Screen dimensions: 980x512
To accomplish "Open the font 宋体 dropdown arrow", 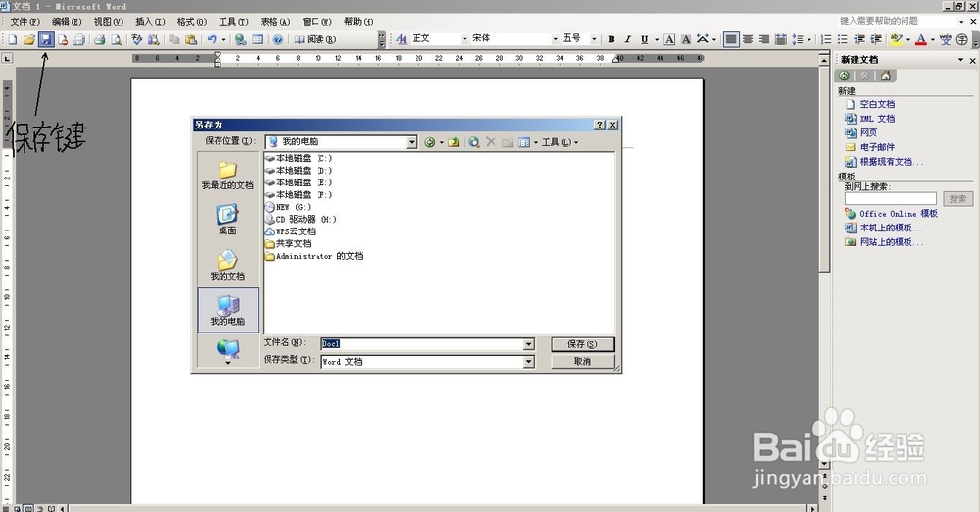I will (x=555, y=39).
